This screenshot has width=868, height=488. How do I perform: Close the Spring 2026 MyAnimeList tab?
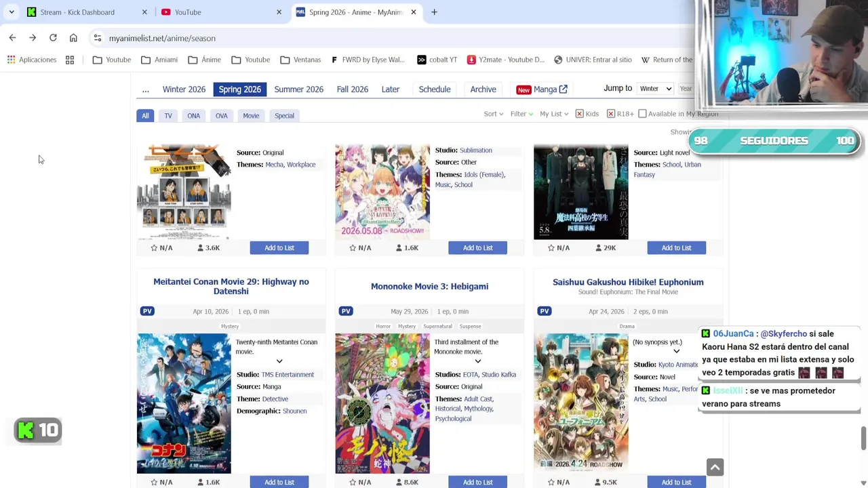tap(413, 12)
